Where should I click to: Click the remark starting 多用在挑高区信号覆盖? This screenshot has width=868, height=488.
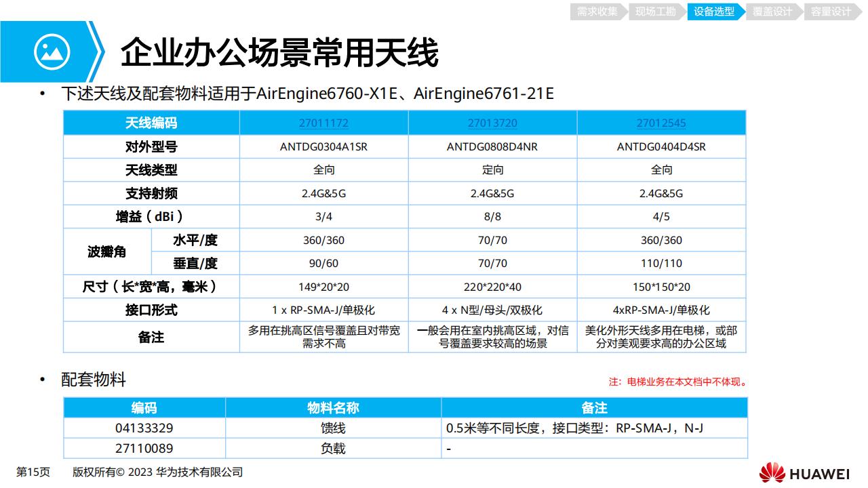[323, 337]
